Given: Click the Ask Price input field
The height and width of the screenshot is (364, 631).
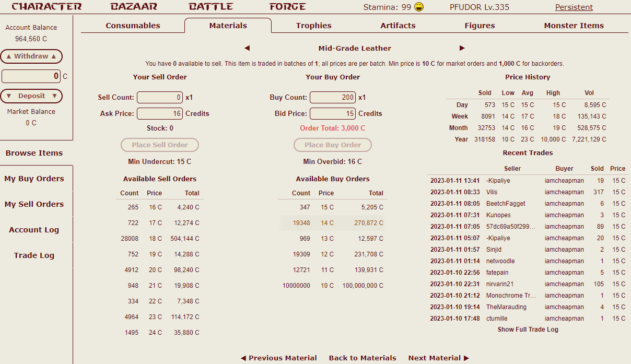Looking at the screenshot, I should click(x=160, y=113).
